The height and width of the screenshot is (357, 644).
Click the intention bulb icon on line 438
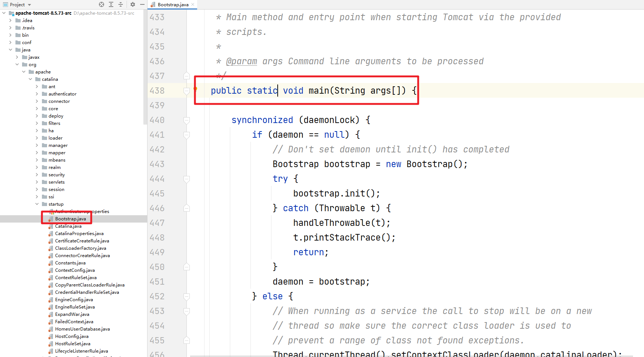(x=195, y=89)
